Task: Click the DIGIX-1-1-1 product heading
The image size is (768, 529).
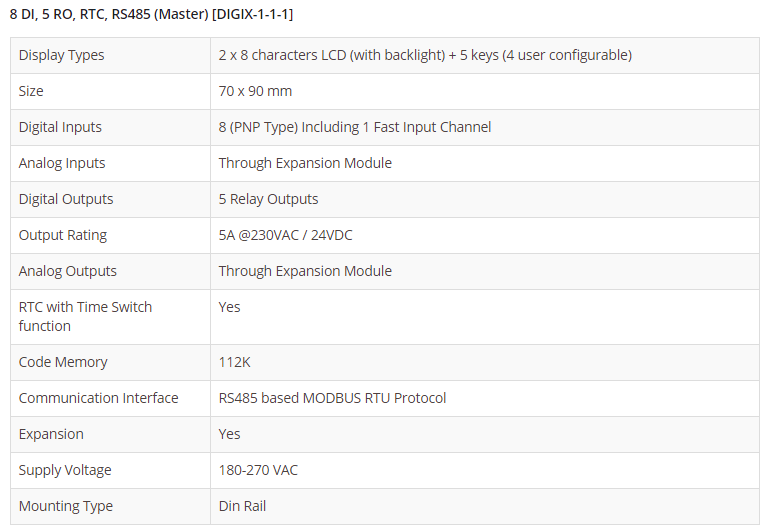Action: coord(152,14)
